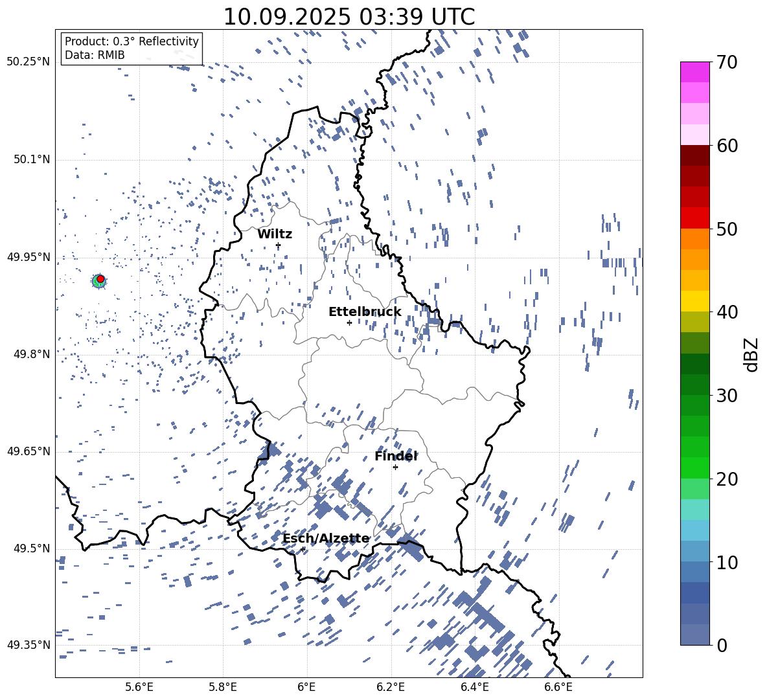Screen dimensions: 767x700
Task: Click the Esch/Alzette station cross marker
Action: 303,549
